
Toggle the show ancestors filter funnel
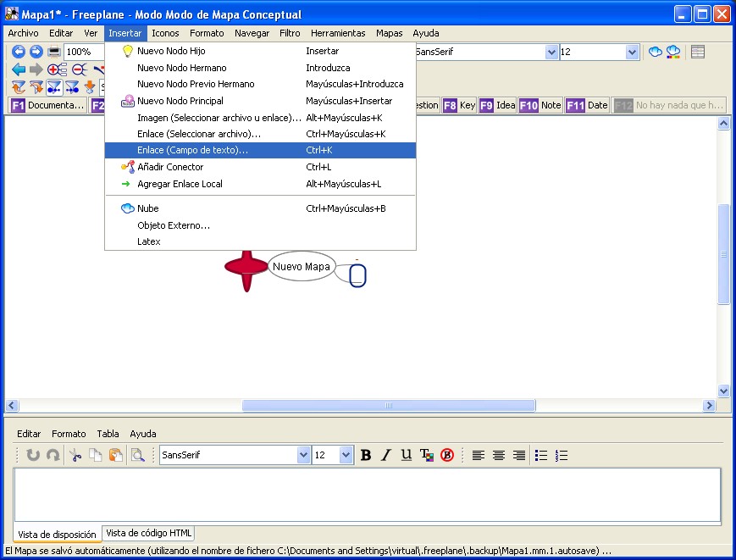(x=54, y=87)
